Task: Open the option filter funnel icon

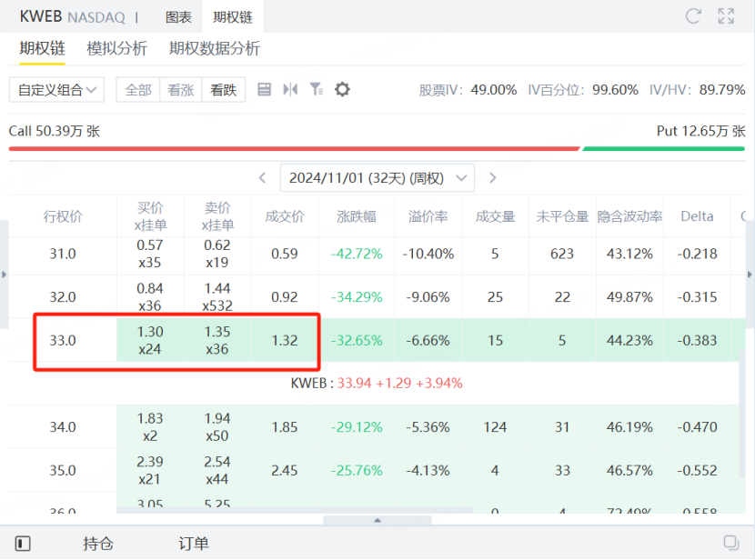Action: (x=317, y=89)
